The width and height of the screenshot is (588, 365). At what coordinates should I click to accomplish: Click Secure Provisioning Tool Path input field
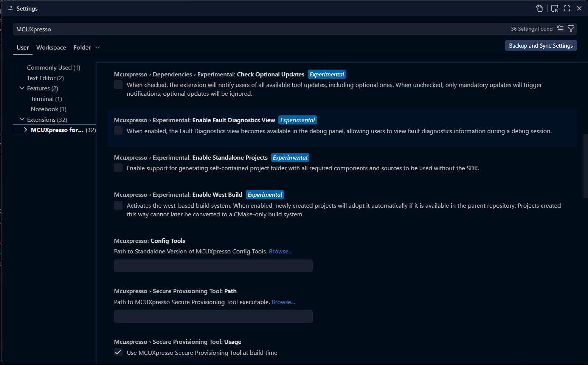pos(213,317)
